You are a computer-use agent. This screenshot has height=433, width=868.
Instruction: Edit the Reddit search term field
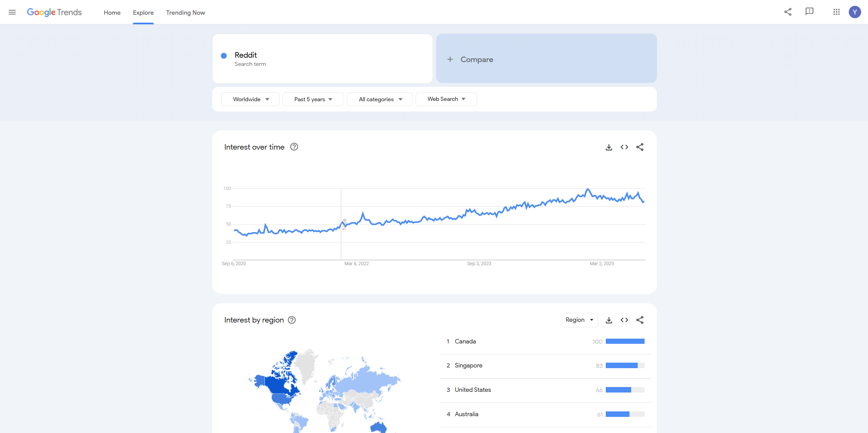323,59
